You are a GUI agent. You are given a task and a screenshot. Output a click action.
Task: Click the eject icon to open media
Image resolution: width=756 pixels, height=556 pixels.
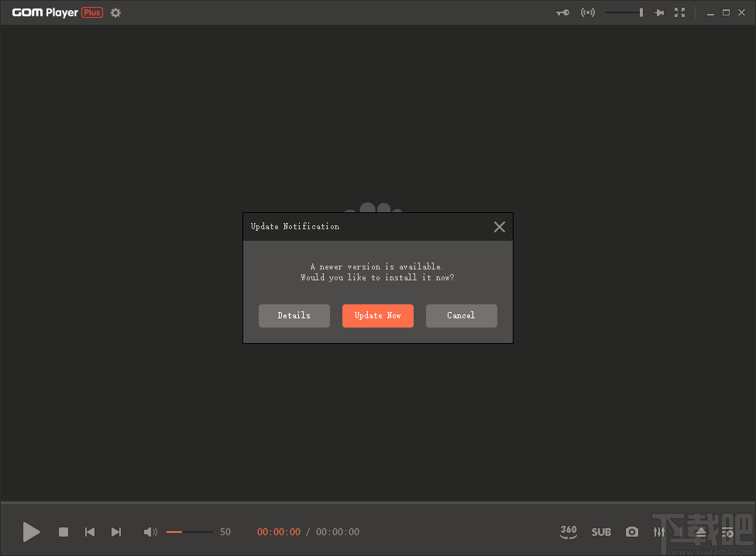[701, 532]
